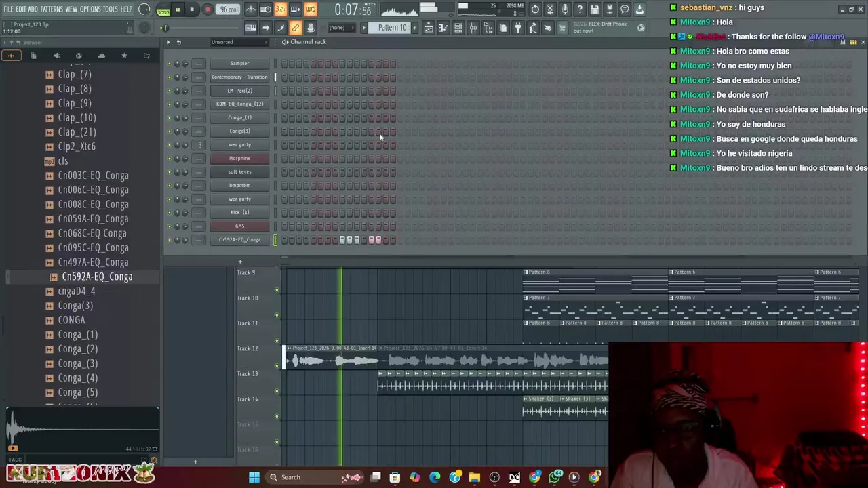Mute the GMS channel green light
Viewport: 868px width, 488px height.
(170, 226)
